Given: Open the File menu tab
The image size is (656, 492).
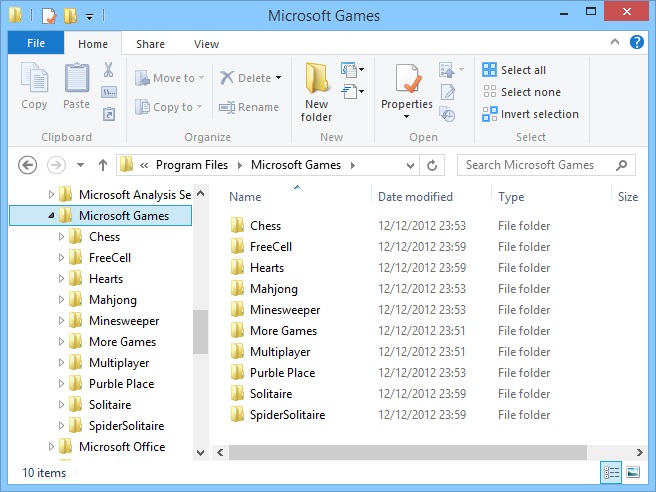Looking at the screenshot, I should click(36, 43).
